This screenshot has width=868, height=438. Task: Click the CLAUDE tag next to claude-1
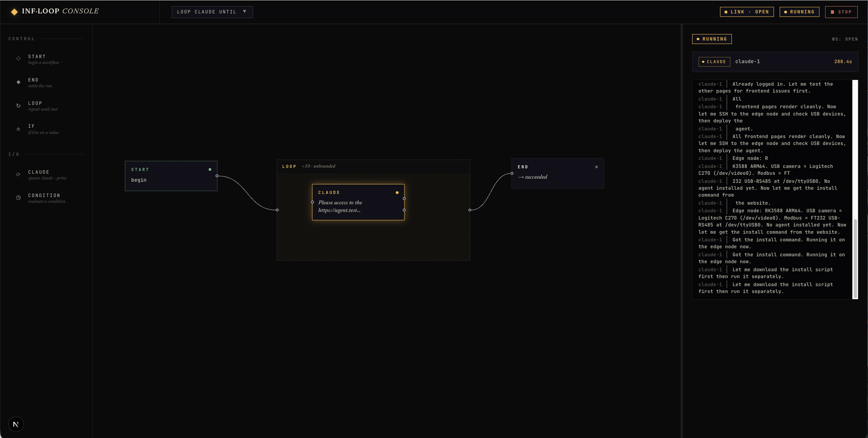(x=714, y=62)
